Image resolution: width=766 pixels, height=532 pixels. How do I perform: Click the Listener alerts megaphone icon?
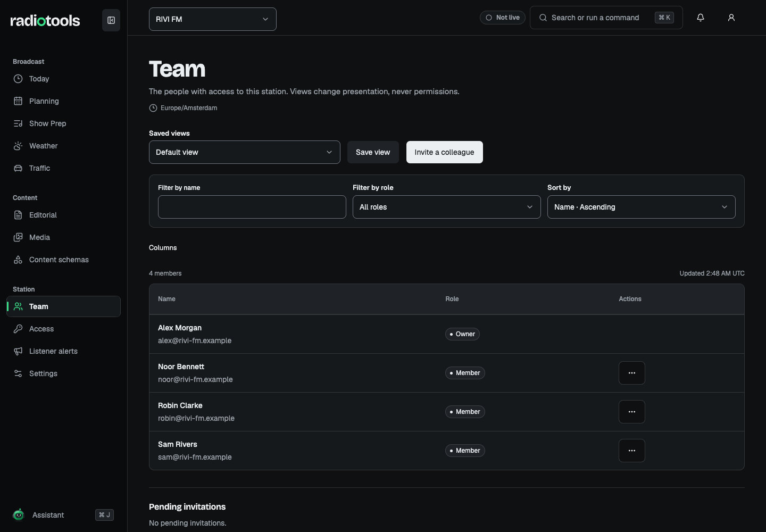tap(18, 351)
